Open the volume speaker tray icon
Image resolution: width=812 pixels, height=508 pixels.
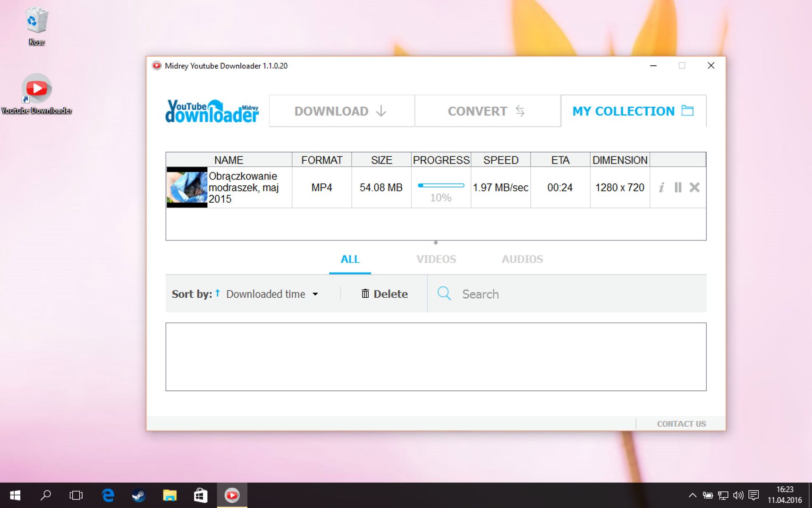tap(738, 495)
